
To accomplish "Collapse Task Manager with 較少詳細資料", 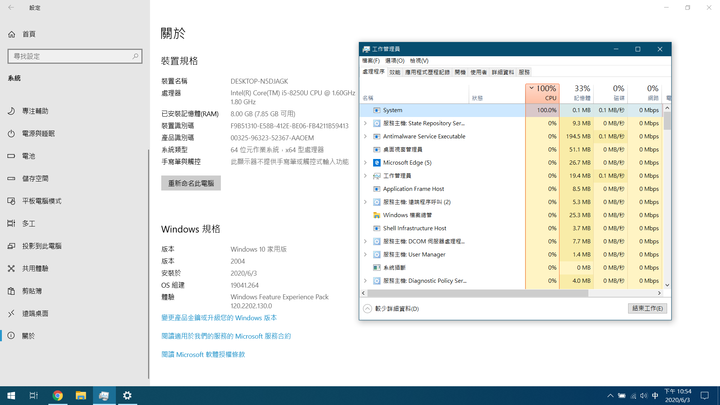I will pos(391,309).
